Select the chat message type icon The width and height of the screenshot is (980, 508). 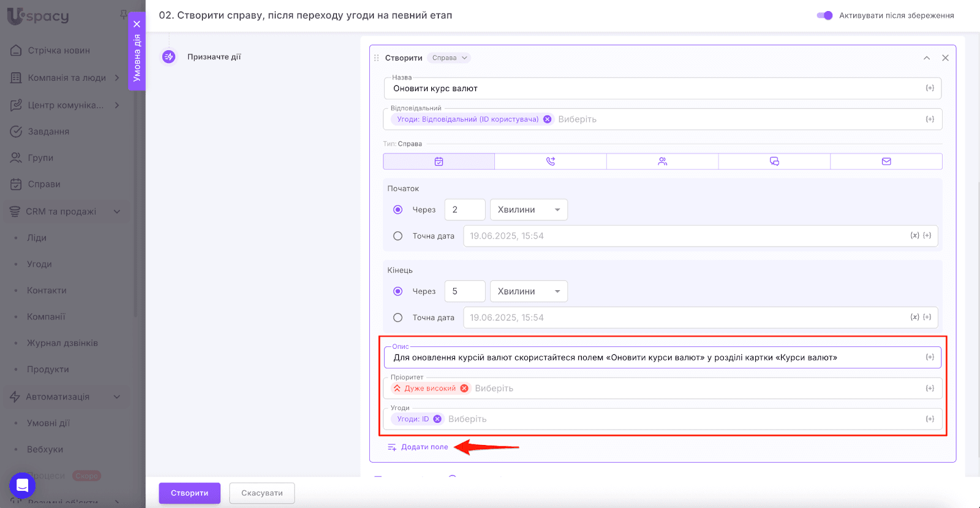(774, 162)
